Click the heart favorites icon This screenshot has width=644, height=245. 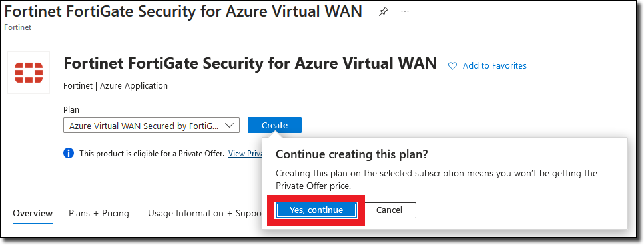(452, 66)
